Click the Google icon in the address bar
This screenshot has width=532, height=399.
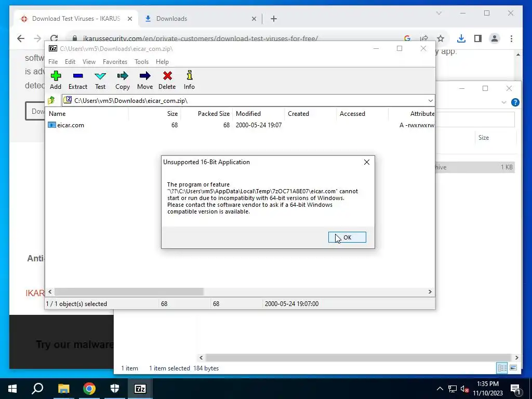coord(407,38)
